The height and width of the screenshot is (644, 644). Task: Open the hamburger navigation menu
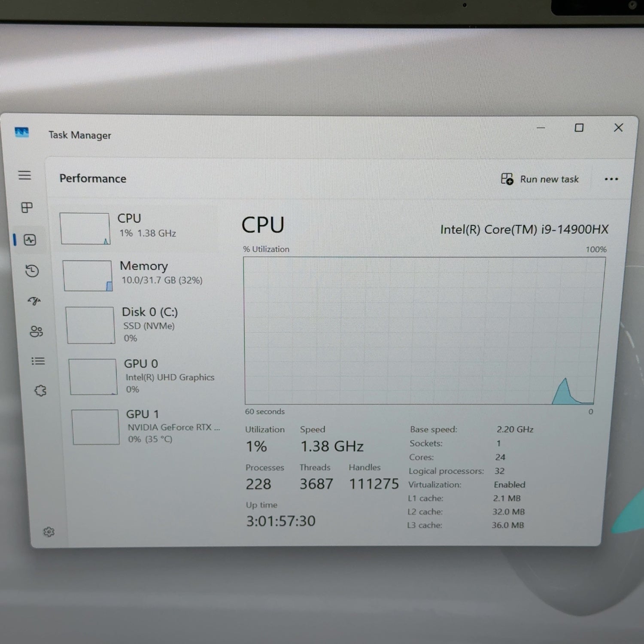click(x=24, y=175)
